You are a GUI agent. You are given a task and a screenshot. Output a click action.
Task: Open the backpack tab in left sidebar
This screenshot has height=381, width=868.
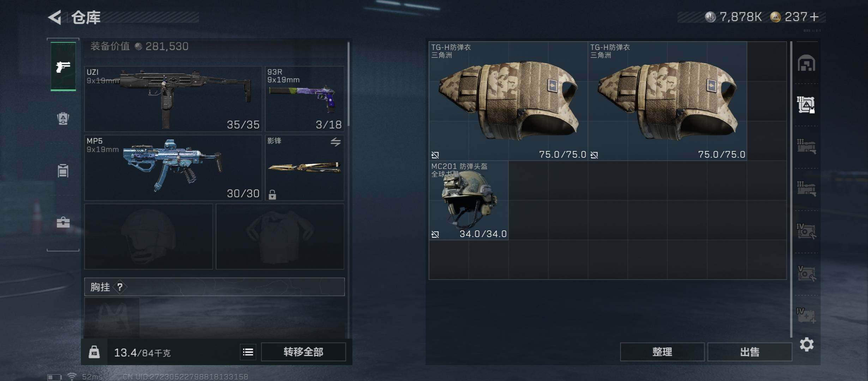[63, 119]
